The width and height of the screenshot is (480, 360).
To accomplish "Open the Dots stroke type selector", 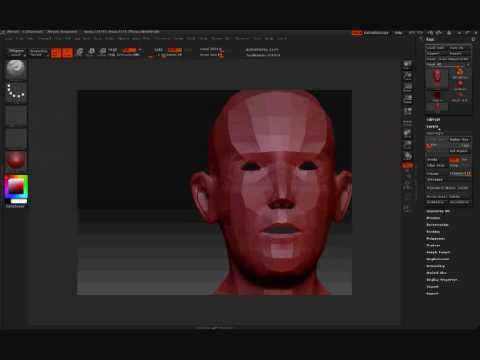I will click(x=16, y=92).
